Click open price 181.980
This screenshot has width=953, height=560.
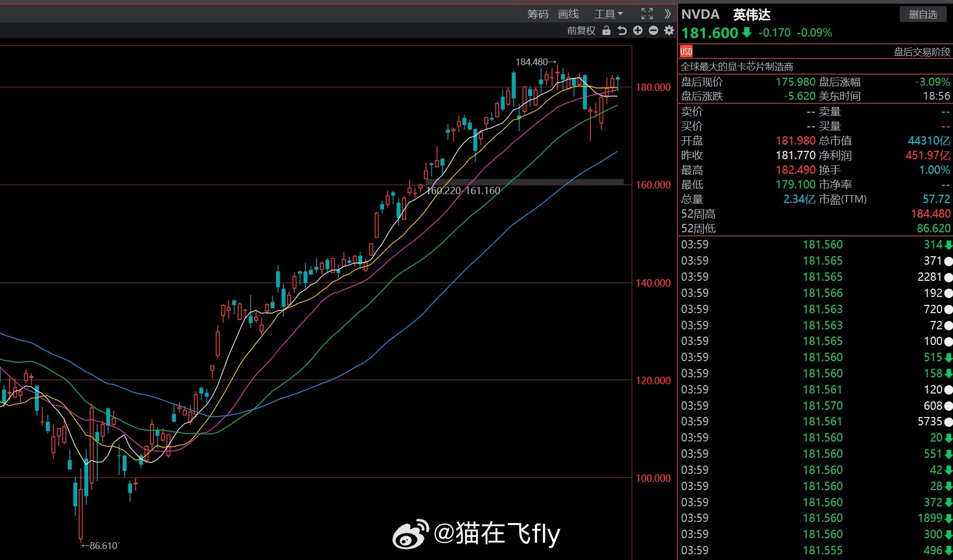795,141
